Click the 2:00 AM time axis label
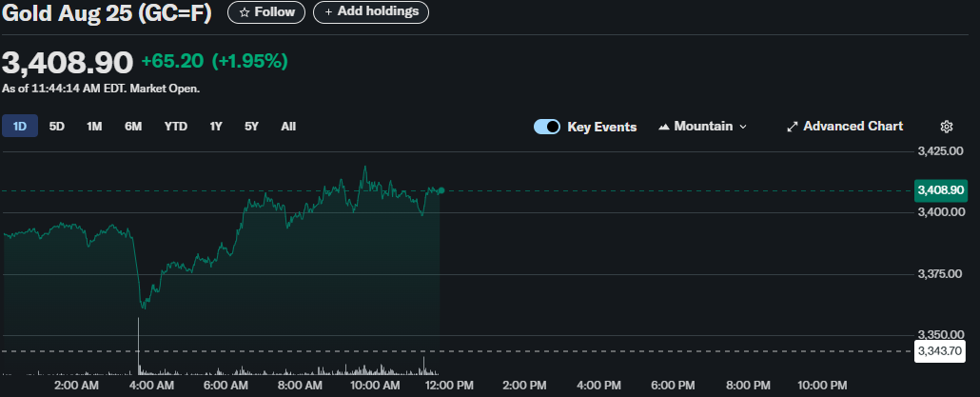Image resolution: width=980 pixels, height=397 pixels. [76, 386]
